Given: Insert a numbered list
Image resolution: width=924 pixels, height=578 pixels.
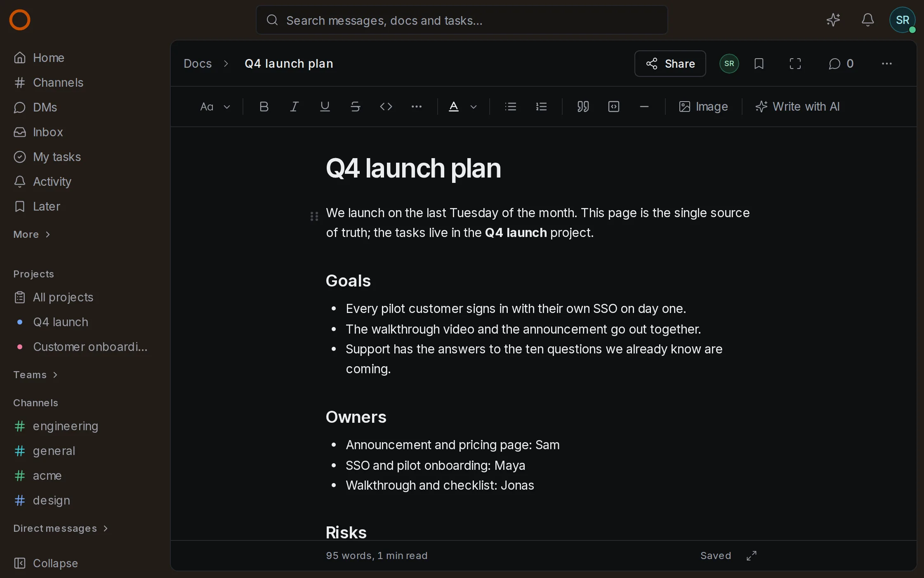Looking at the screenshot, I should tap(541, 107).
